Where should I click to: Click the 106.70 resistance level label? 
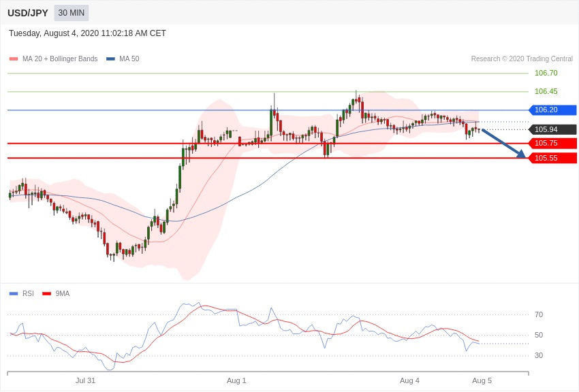(x=546, y=73)
